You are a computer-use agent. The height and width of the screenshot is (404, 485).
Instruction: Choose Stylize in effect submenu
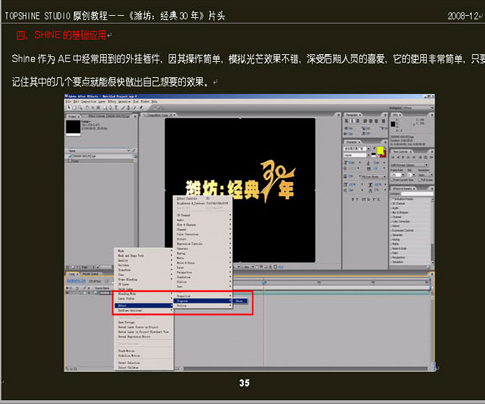tap(203, 282)
